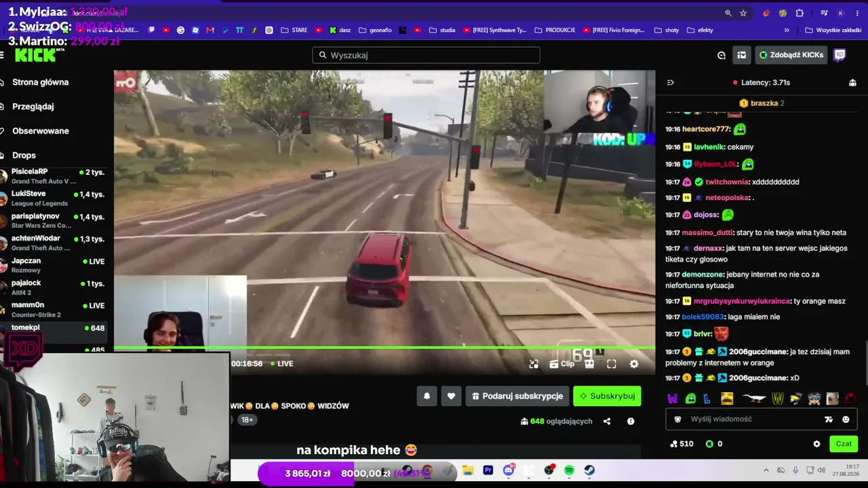Bookmark this page with the star icon
Image resolution: width=868 pixels, height=488 pixels.
click(743, 13)
